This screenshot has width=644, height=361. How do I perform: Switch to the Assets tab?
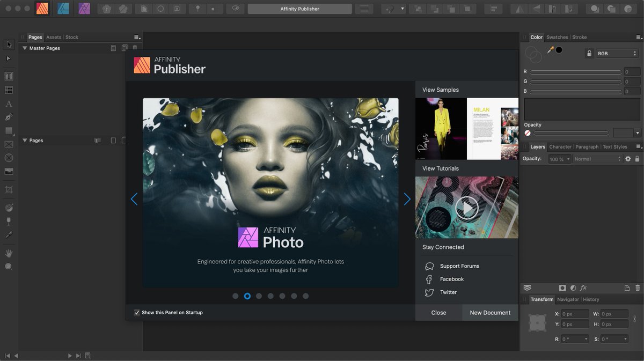coord(54,37)
